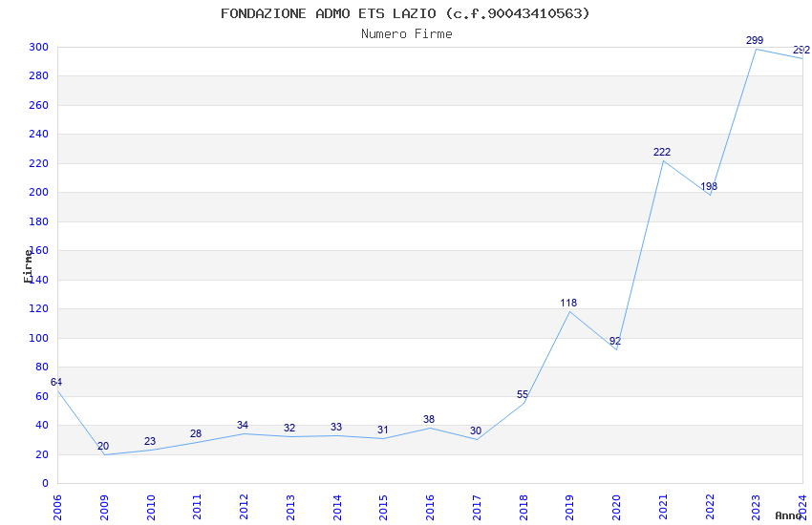The height and width of the screenshot is (525, 812).
Task: Click the x-axis year label 2010
Action: click(x=151, y=507)
